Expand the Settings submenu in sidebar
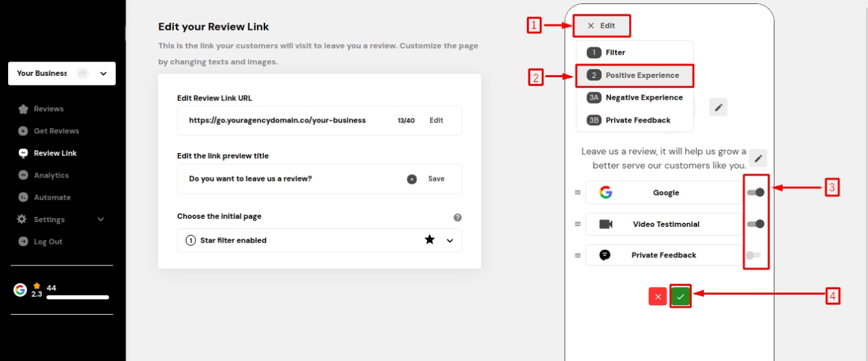Viewport: 868px width, 361px height. click(101, 219)
